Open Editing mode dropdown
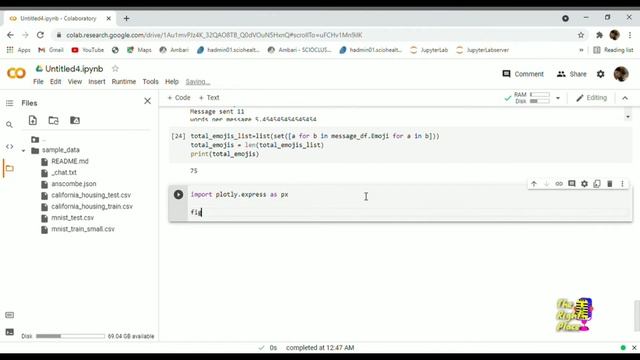This screenshot has height=360, width=640. click(x=591, y=98)
